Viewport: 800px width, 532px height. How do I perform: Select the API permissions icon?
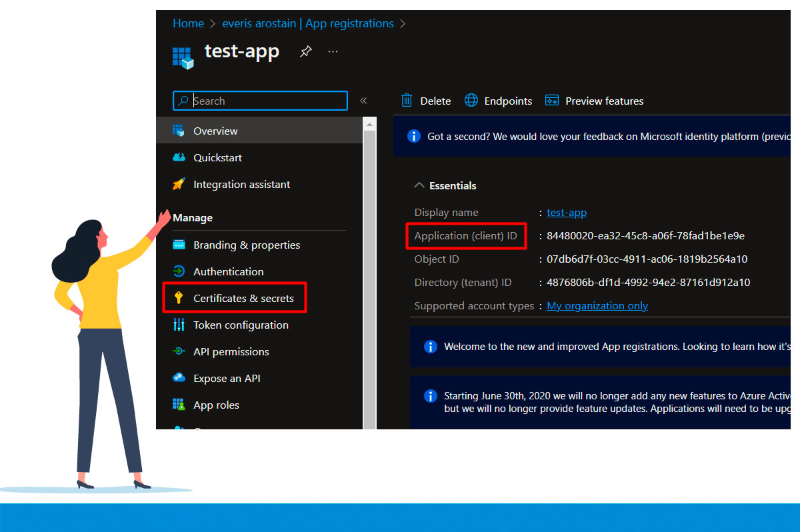point(179,351)
